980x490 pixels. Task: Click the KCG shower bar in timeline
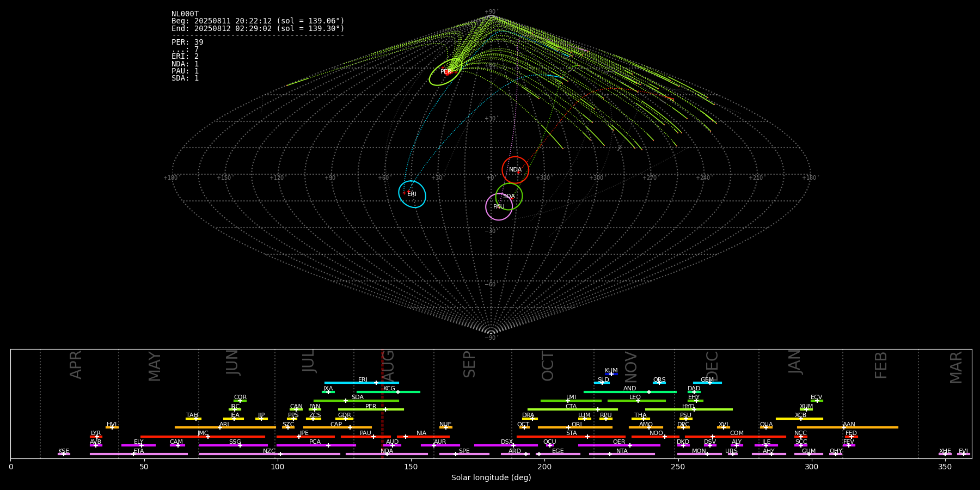388,391
